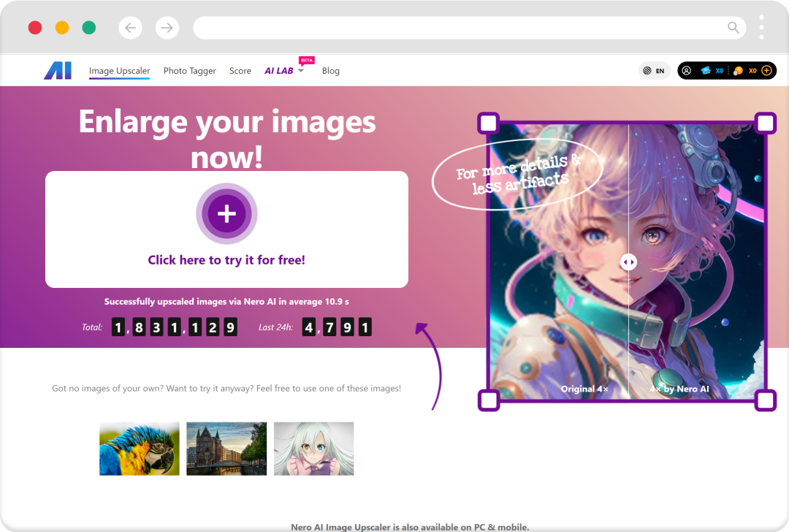Click "4× by Nero AI" label
Viewport: 789px width, 532px height.
pos(679,389)
